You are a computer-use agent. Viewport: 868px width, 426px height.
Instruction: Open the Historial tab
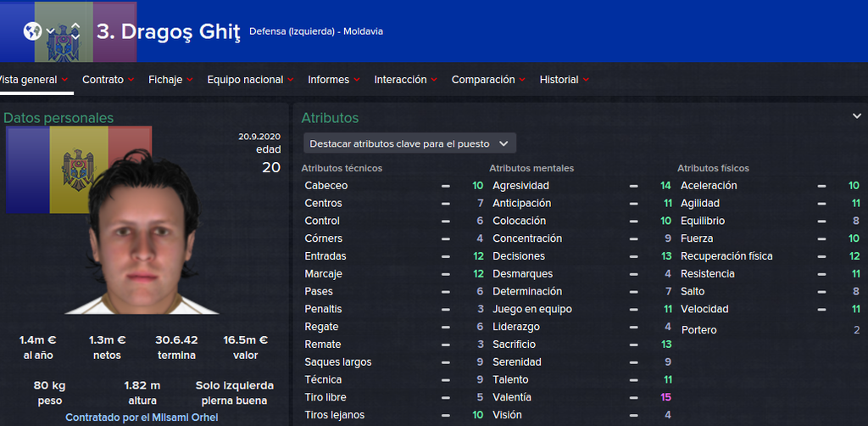pos(564,80)
